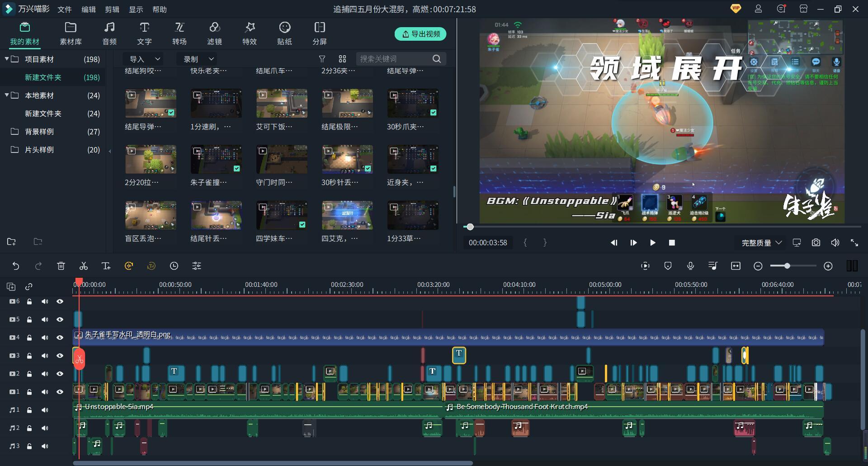The image size is (868, 466).
Task: Lock video track 5
Action: 29,319
